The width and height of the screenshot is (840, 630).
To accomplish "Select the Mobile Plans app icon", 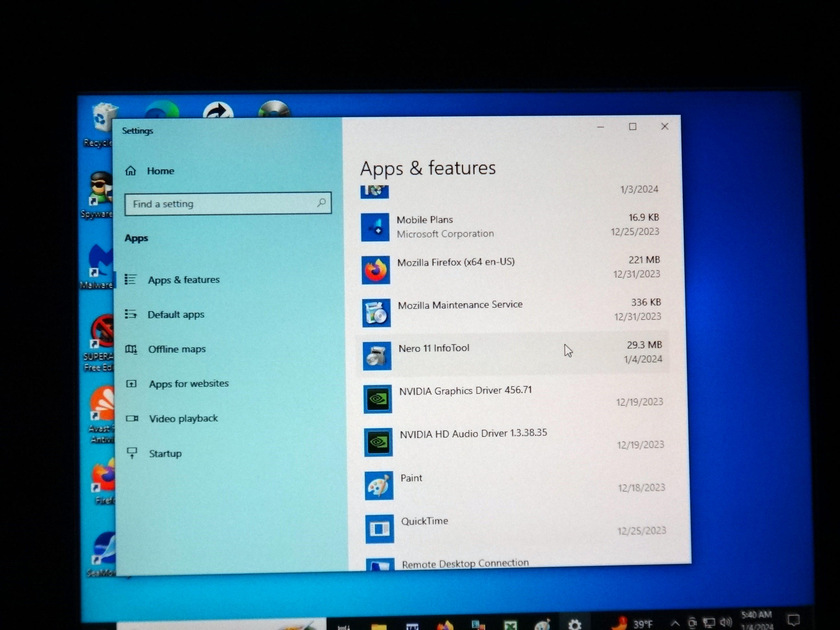I will tap(375, 227).
